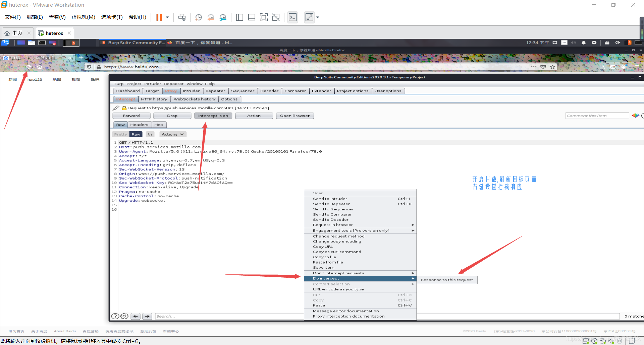Click the Kali dragon application menu icon
This screenshot has width=644, height=345.
click(x=5, y=43)
